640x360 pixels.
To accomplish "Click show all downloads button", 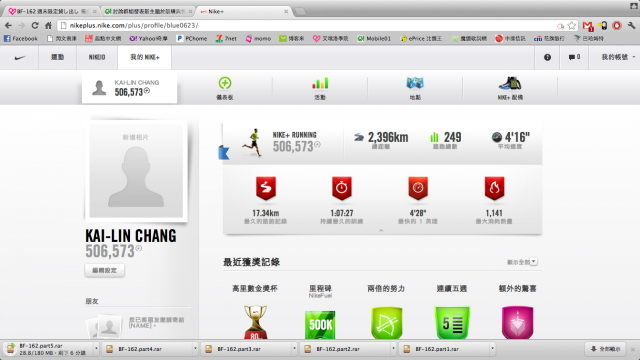I will pos(606,349).
